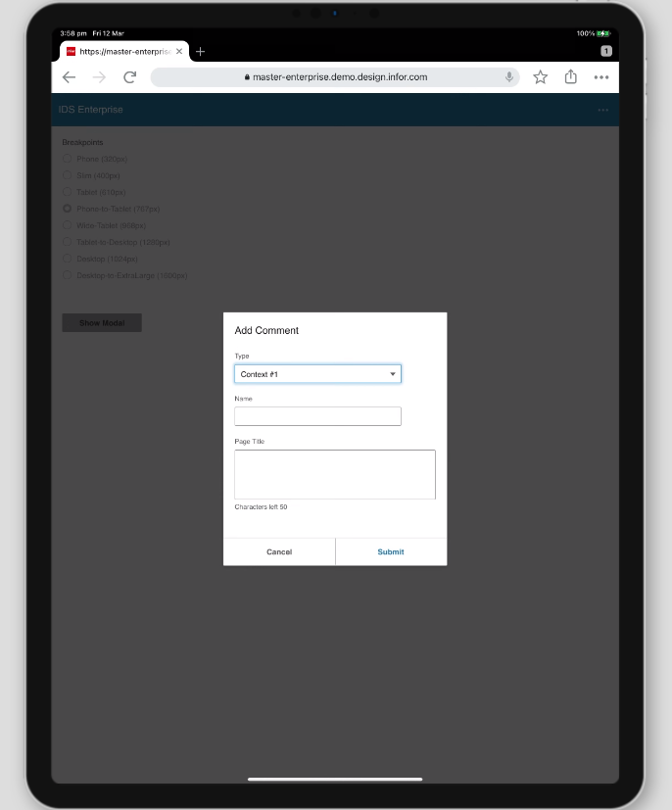Click the padlock icon in the URL bar
This screenshot has width=672, height=810.
click(x=247, y=77)
